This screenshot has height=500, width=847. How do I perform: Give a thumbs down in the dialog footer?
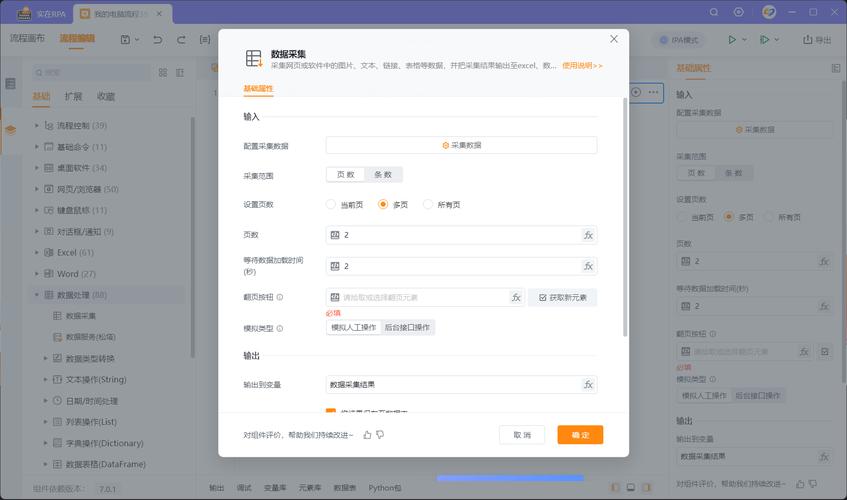(x=380, y=435)
